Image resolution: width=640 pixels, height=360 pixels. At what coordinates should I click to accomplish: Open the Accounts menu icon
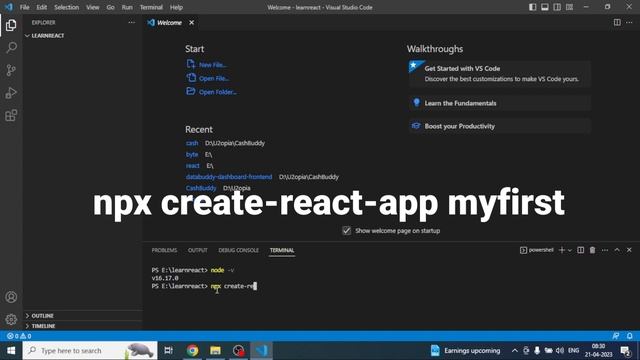click(x=11, y=297)
